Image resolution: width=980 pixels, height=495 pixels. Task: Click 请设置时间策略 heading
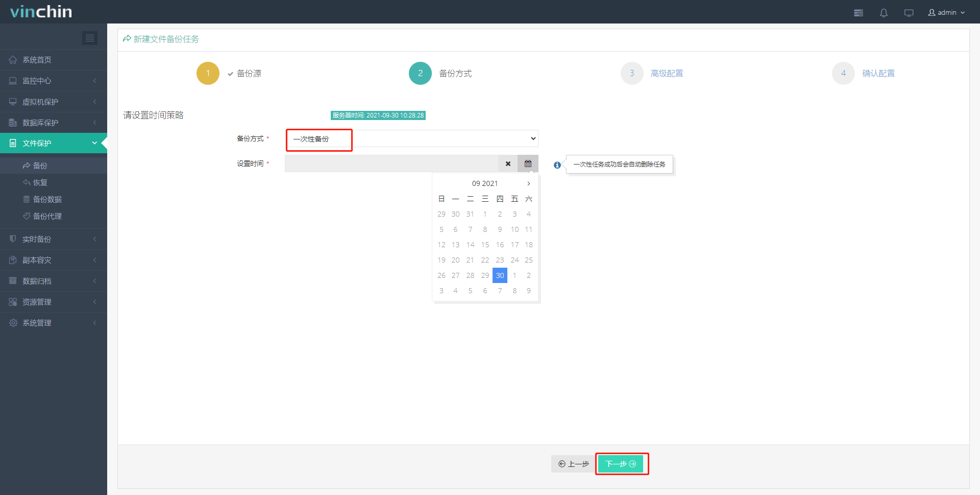click(153, 115)
